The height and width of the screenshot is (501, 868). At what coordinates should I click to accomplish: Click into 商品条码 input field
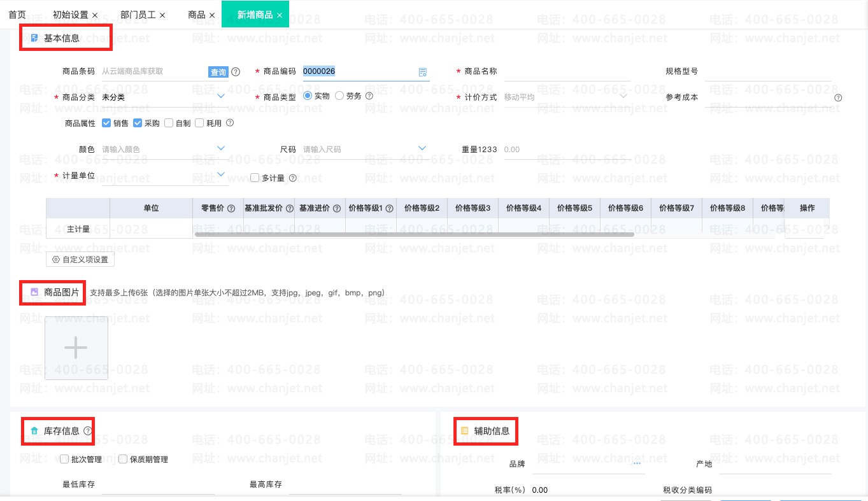pos(154,71)
